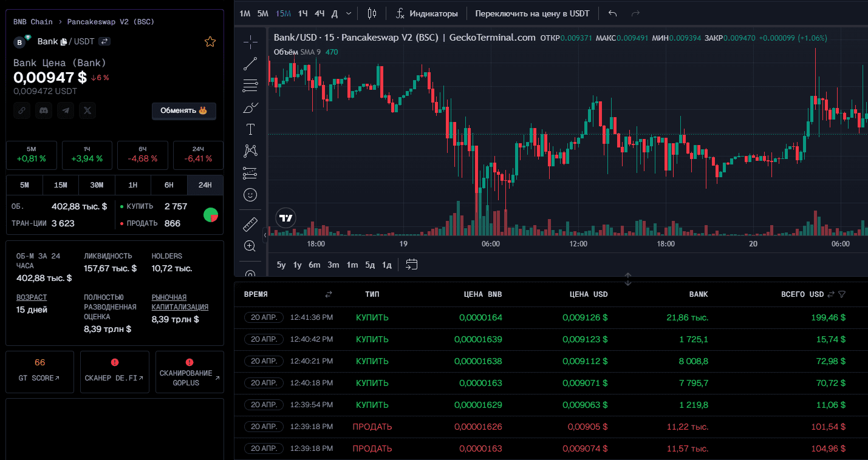This screenshot has height=460, width=868.
Task: Undo the last chart action
Action: tap(613, 13)
